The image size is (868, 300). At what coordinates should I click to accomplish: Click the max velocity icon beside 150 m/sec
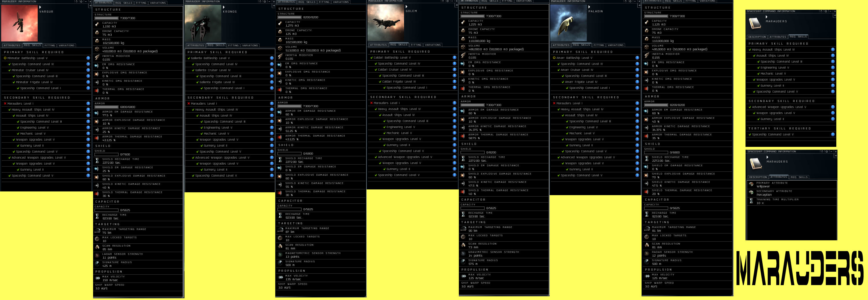(97, 278)
